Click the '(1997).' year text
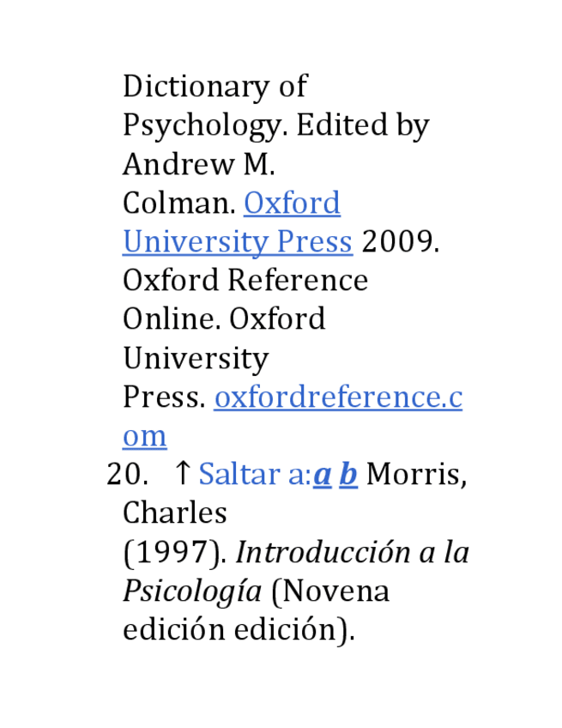562x728 pixels. [x=175, y=552]
